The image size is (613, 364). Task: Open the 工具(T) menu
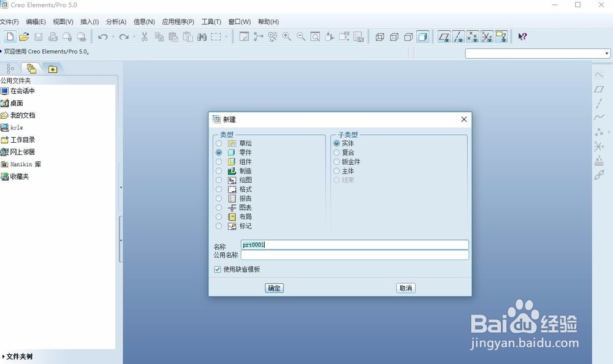[x=211, y=22]
